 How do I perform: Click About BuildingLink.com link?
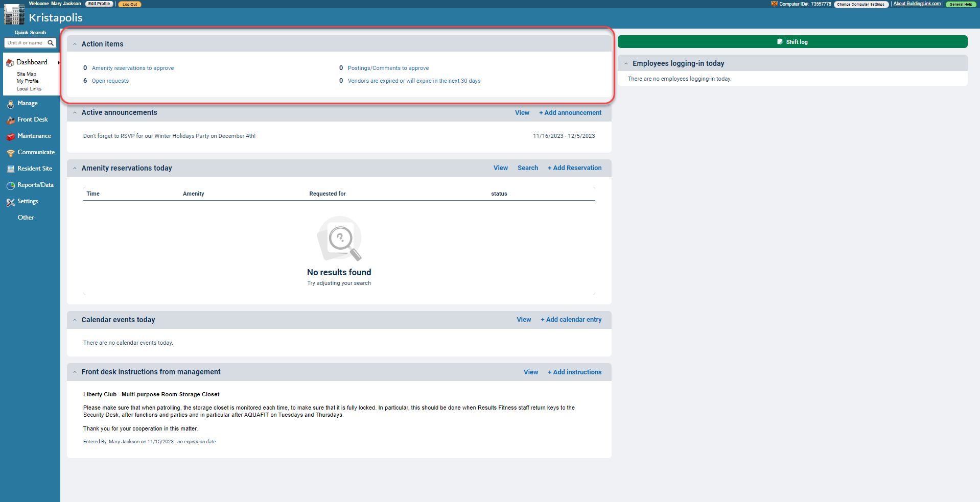[x=917, y=4]
